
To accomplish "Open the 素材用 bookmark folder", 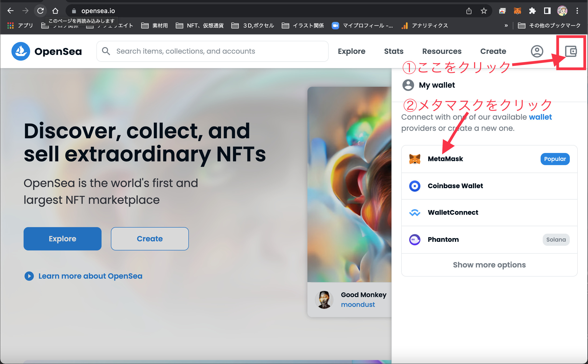I will pyautogui.click(x=155, y=25).
